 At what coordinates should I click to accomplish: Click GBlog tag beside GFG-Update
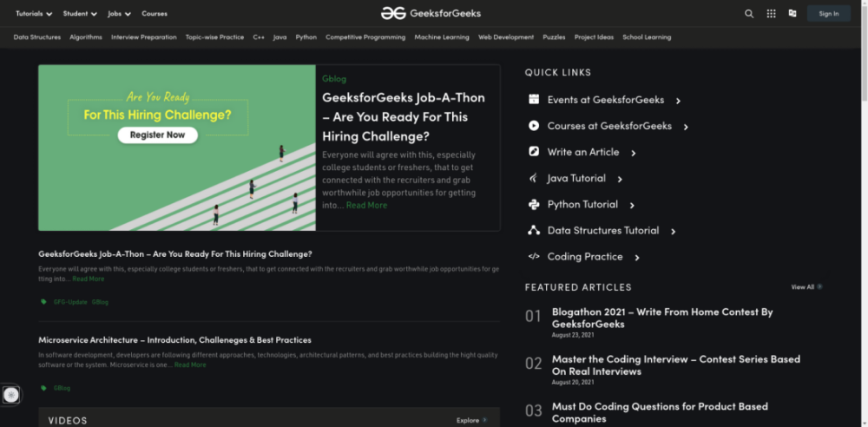pos(100,302)
